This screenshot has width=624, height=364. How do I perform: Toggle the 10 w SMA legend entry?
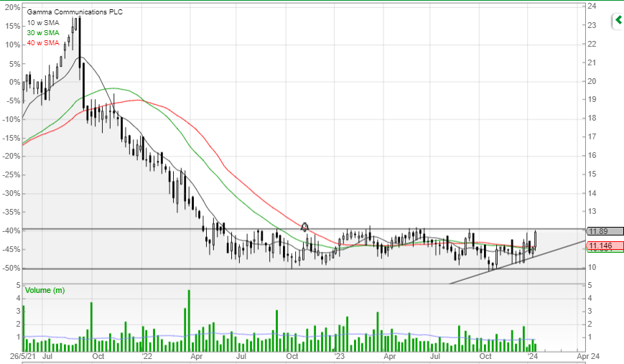(43, 23)
